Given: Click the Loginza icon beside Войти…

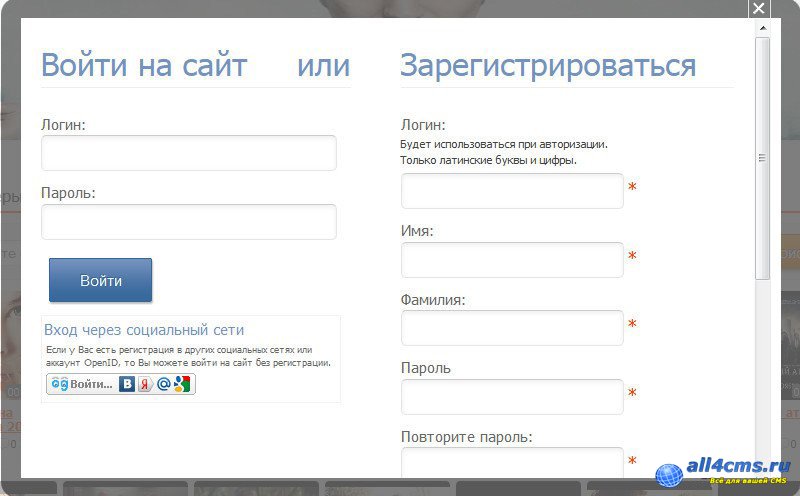Looking at the screenshot, I should [x=59, y=384].
